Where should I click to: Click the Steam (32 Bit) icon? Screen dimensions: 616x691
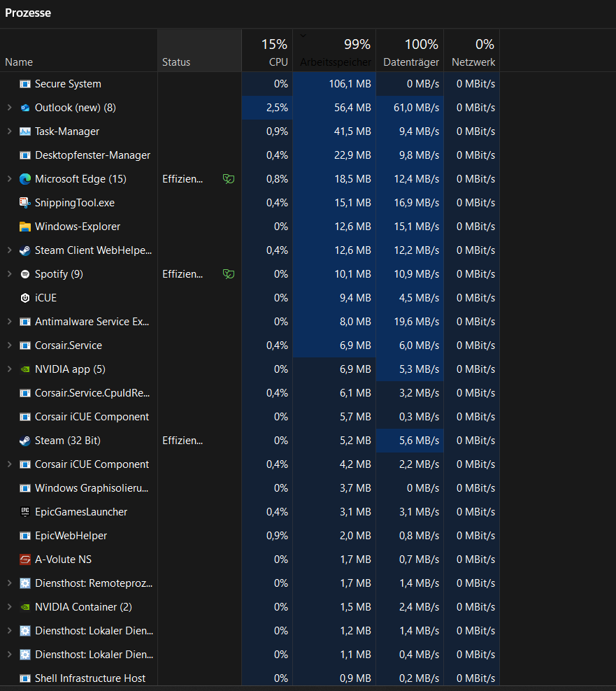tap(25, 441)
